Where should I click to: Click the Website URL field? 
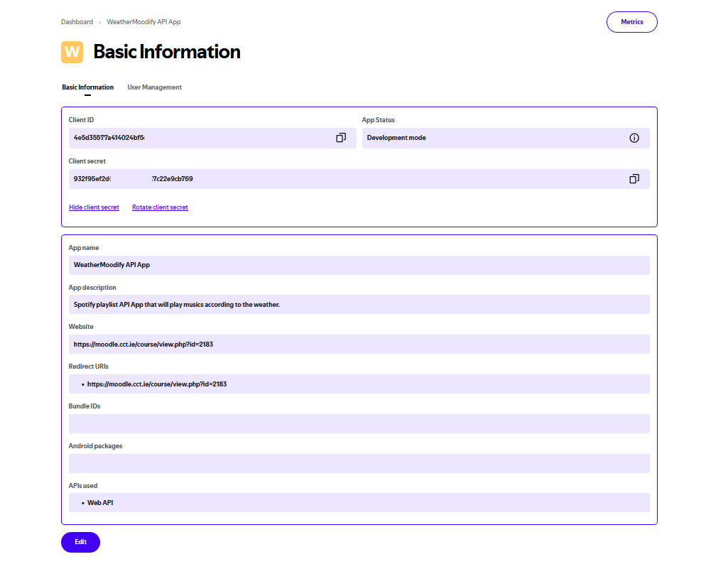[359, 345]
